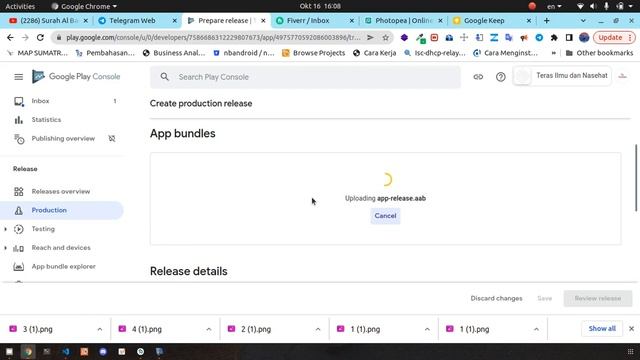
Task: Click the Chrome icon in the taskbar
Action: click(x=28, y=351)
